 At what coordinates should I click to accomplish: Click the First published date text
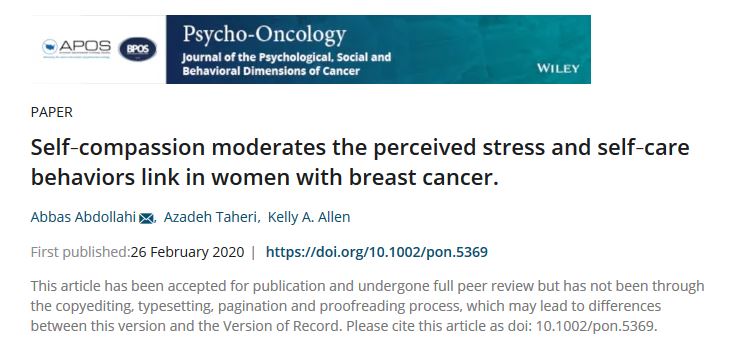(137, 252)
